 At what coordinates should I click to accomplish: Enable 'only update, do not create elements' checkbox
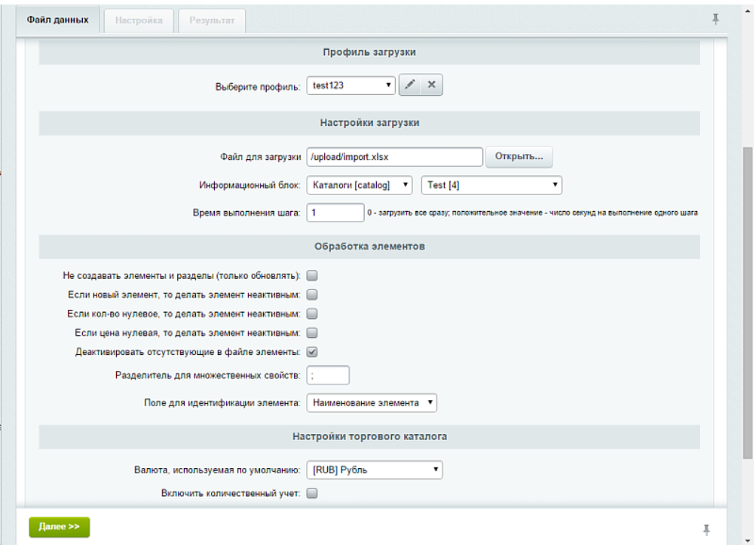coord(312,276)
